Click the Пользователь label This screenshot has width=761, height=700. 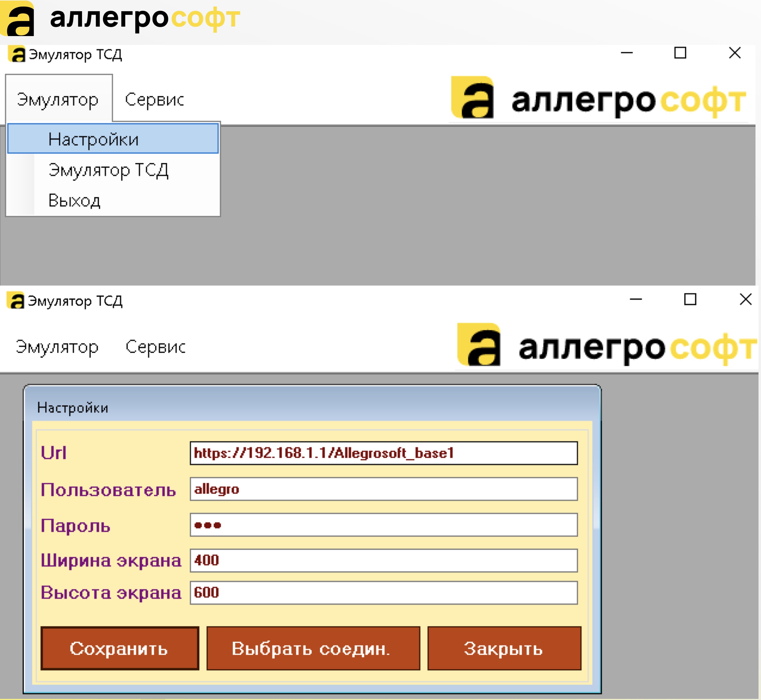pos(108,490)
